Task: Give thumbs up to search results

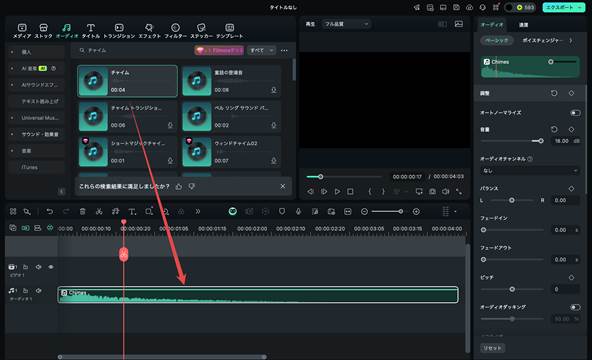Action: point(179,186)
